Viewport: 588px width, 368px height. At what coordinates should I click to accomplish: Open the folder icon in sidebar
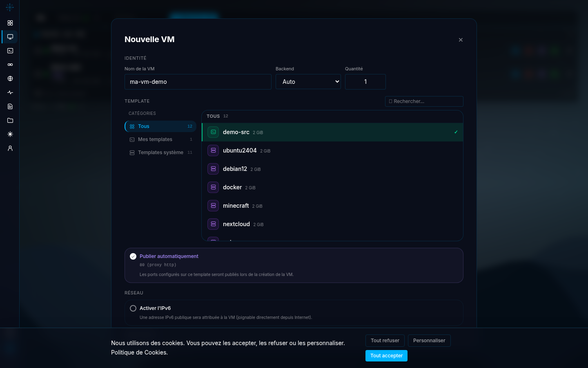(10, 120)
